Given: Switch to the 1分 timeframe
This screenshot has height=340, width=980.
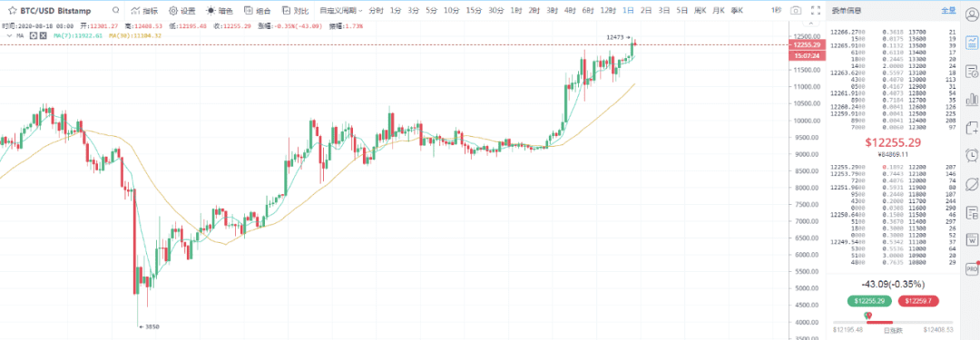Looking at the screenshot, I should click(x=396, y=11).
